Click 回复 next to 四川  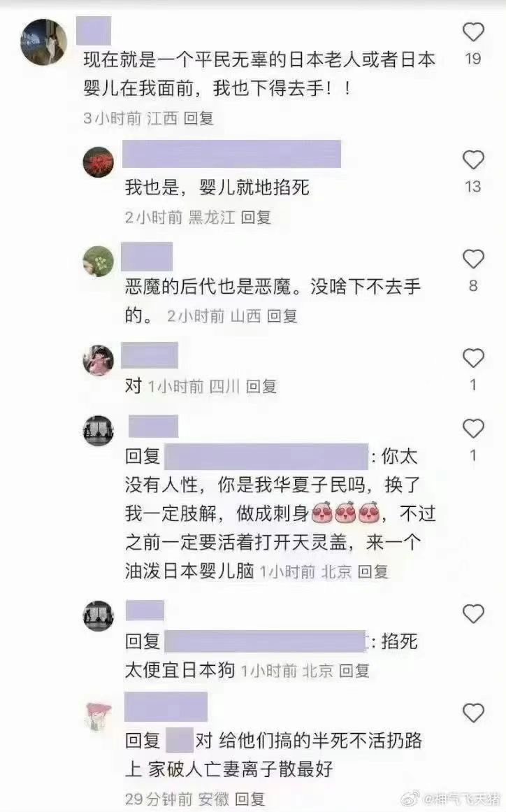pyautogui.click(x=261, y=386)
